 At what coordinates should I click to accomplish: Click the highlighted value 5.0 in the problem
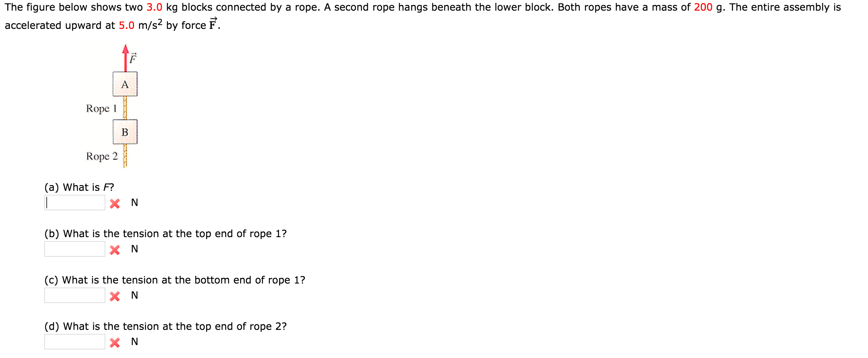click(x=126, y=25)
